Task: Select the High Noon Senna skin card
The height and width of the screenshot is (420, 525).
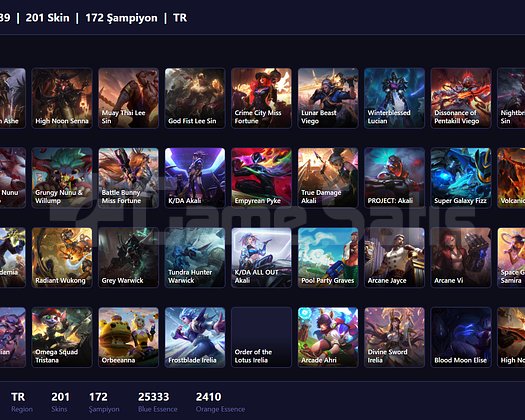Action: point(62,98)
